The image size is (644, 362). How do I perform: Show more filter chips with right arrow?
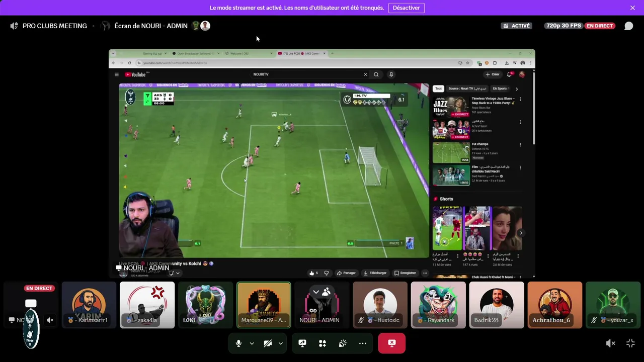516,88
